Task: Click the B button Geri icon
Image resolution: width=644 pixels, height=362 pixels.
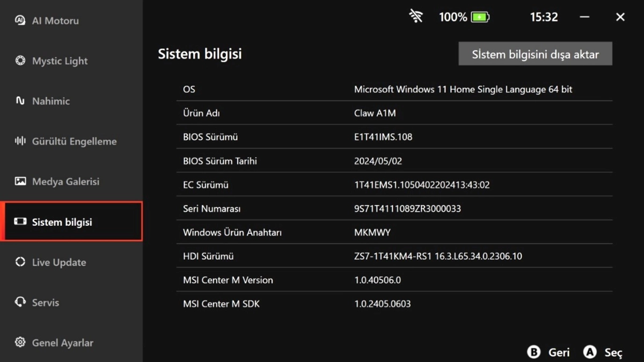Action: click(x=533, y=352)
